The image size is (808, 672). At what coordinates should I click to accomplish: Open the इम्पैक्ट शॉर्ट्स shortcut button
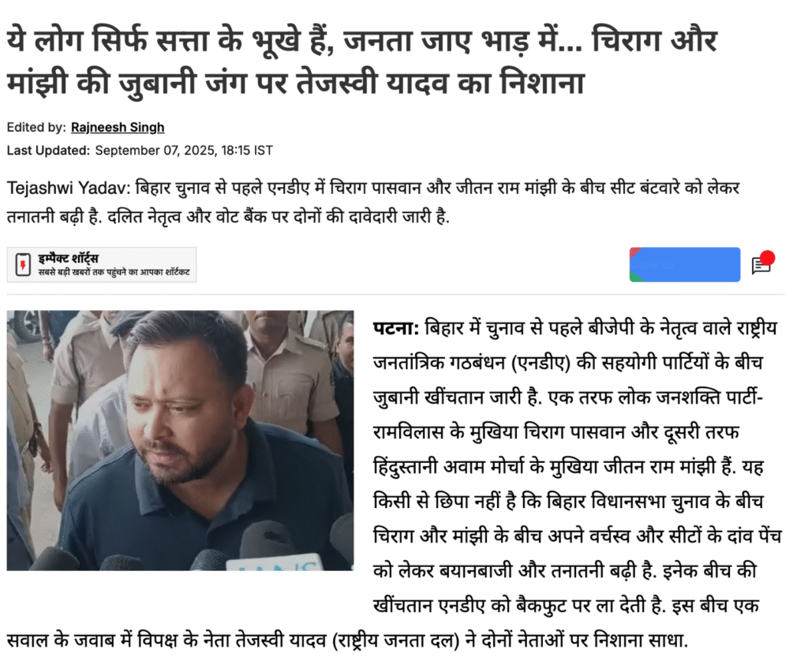(x=102, y=265)
